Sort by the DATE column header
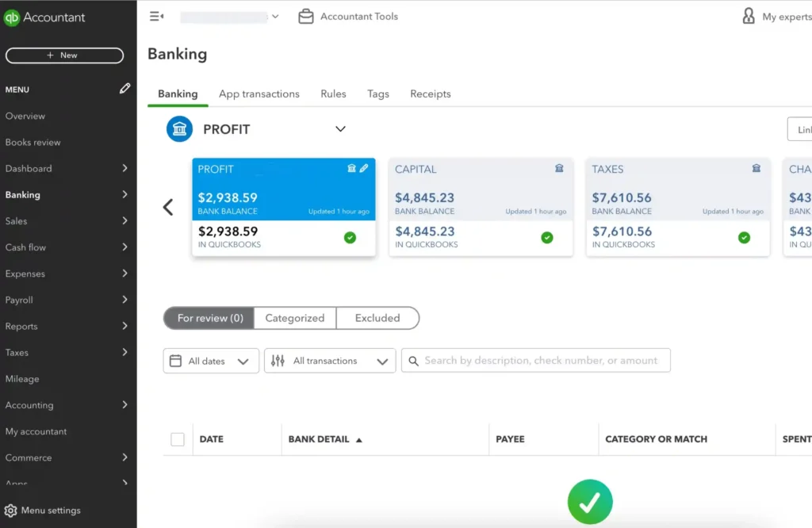The height and width of the screenshot is (528, 812). point(211,439)
